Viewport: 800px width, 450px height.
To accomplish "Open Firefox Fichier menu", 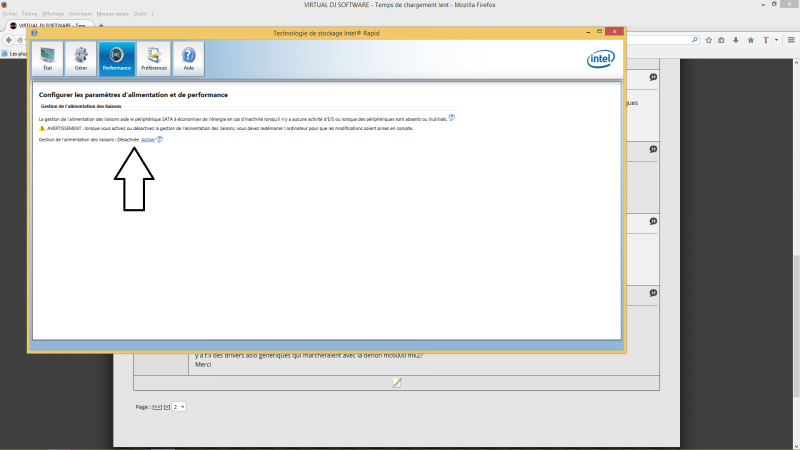I will point(10,14).
